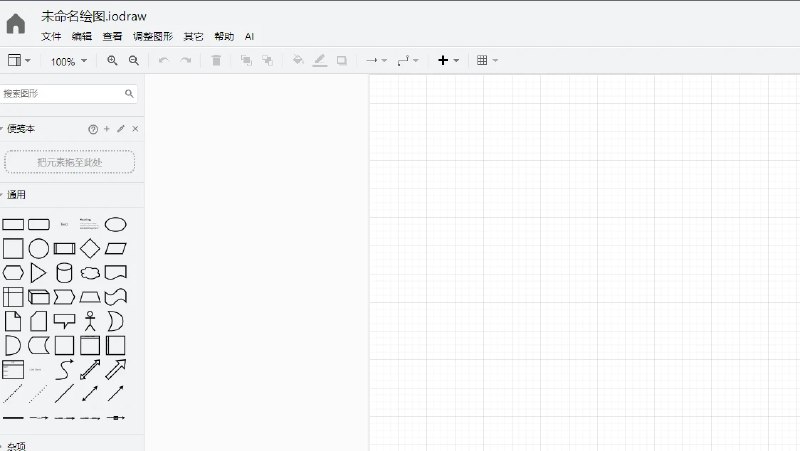The image size is (800, 451).
Task: Open the 调整图形 menu
Action: point(153,37)
